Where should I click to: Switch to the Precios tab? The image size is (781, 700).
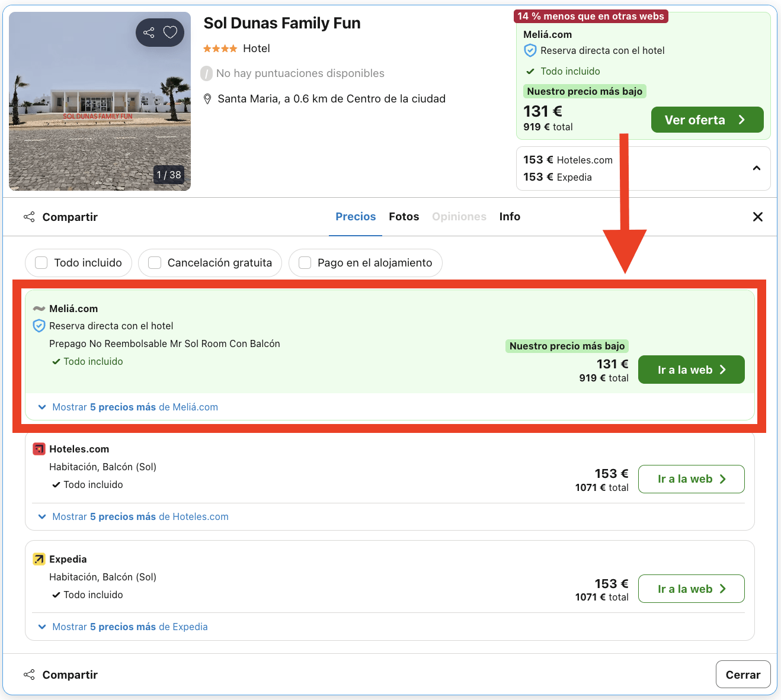[356, 217]
